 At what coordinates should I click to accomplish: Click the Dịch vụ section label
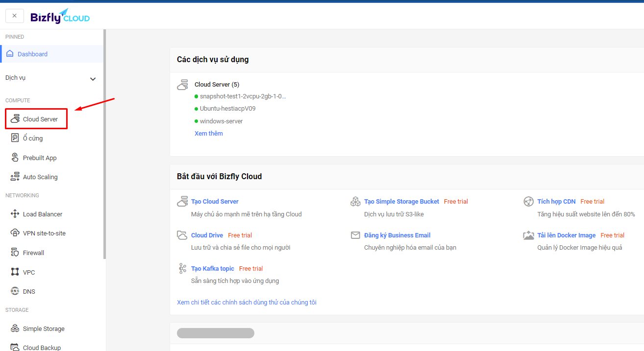coord(15,78)
